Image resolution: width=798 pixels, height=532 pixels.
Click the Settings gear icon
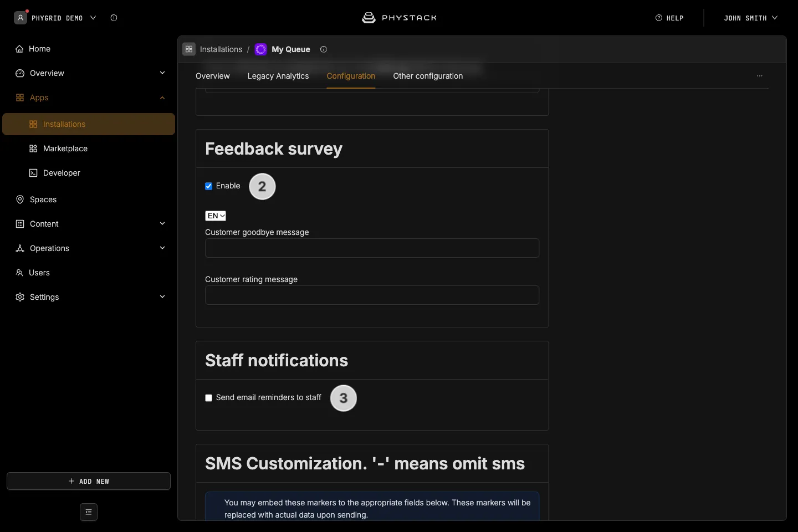point(20,297)
